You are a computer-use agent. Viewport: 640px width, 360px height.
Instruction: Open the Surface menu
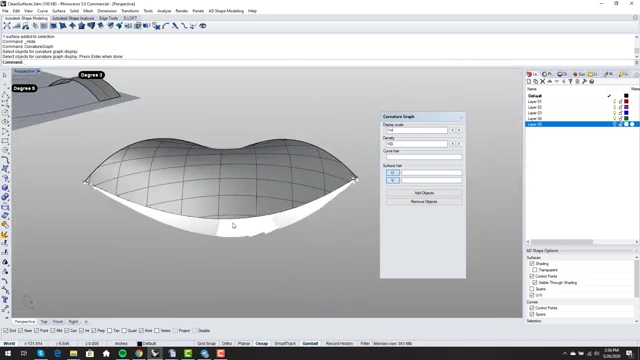58,11
